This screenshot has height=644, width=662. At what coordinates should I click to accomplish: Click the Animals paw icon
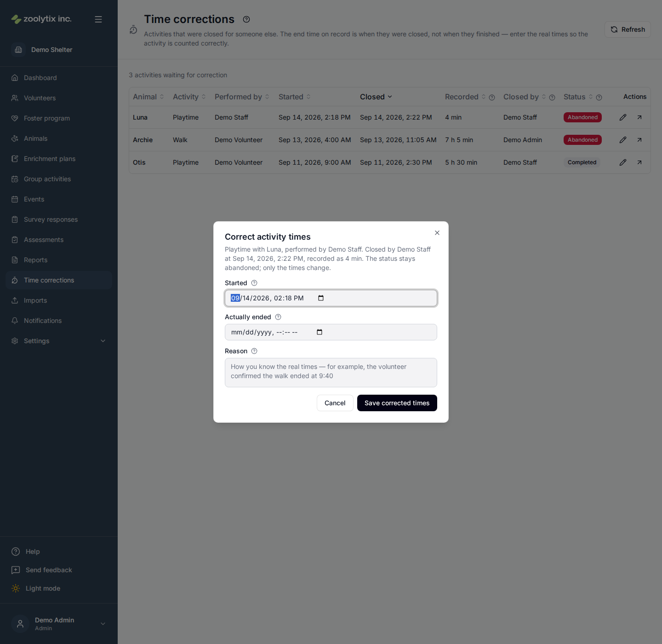[15, 138]
